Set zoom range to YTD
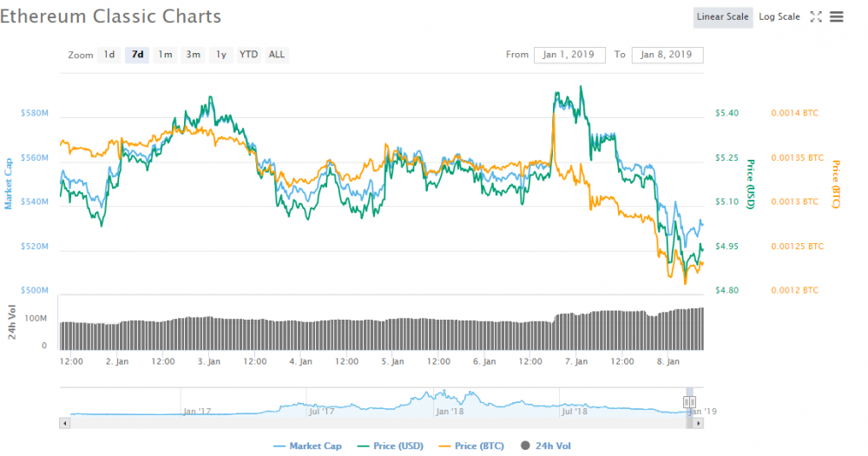 [248, 55]
